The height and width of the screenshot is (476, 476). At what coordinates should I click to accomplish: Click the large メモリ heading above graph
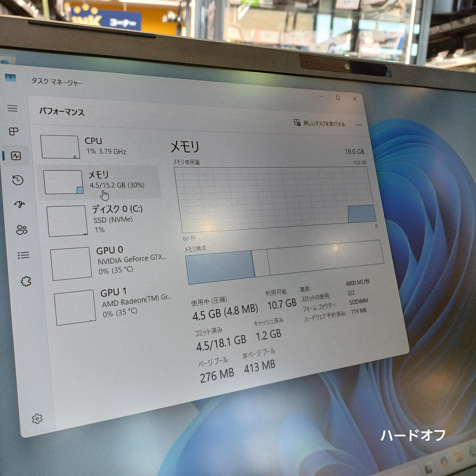[185, 147]
